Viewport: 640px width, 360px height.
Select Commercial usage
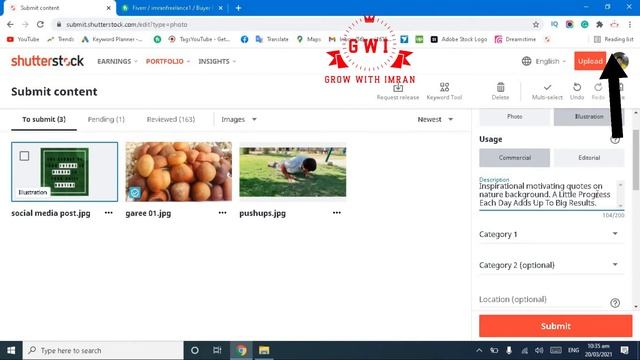[x=514, y=158]
